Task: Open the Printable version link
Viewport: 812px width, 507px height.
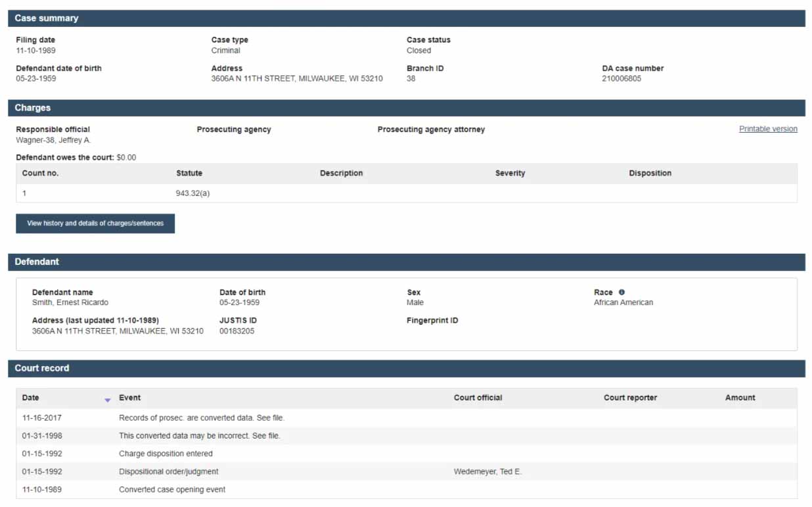Action: point(767,129)
